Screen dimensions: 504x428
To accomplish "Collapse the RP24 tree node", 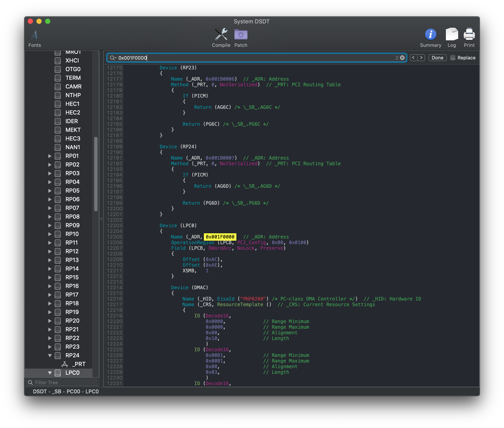I will point(50,355).
